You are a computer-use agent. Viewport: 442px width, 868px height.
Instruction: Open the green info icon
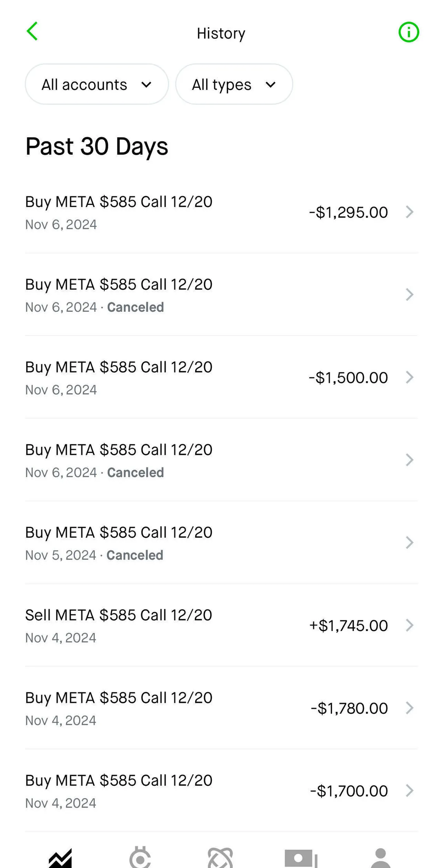click(408, 32)
